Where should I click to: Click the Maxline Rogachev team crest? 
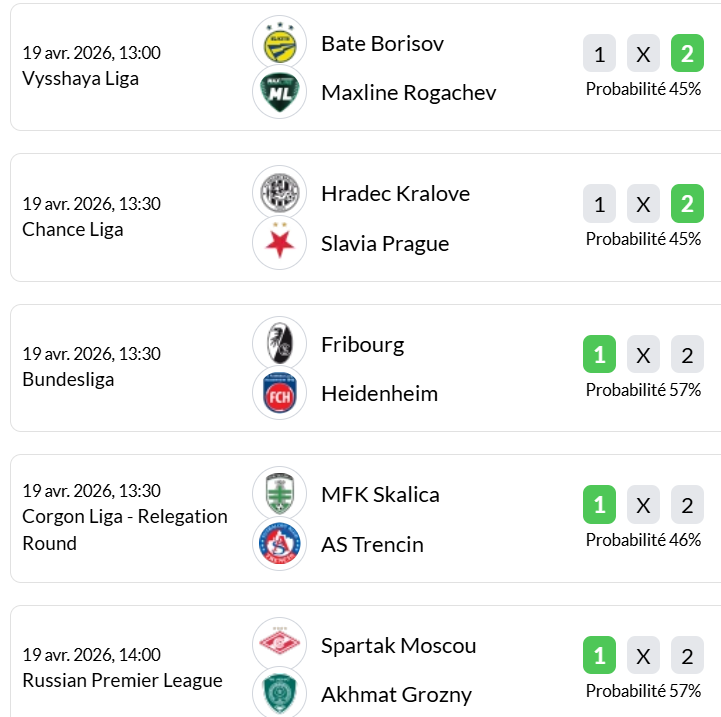pyautogui.click(x=279, y=93)
